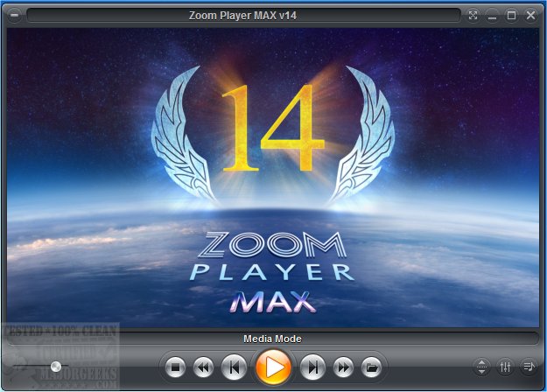This screenshot has width=547, height=392.
Task: Click the up/down navigation arrows button
Action: pyautogui.click(x=481, y=367)
